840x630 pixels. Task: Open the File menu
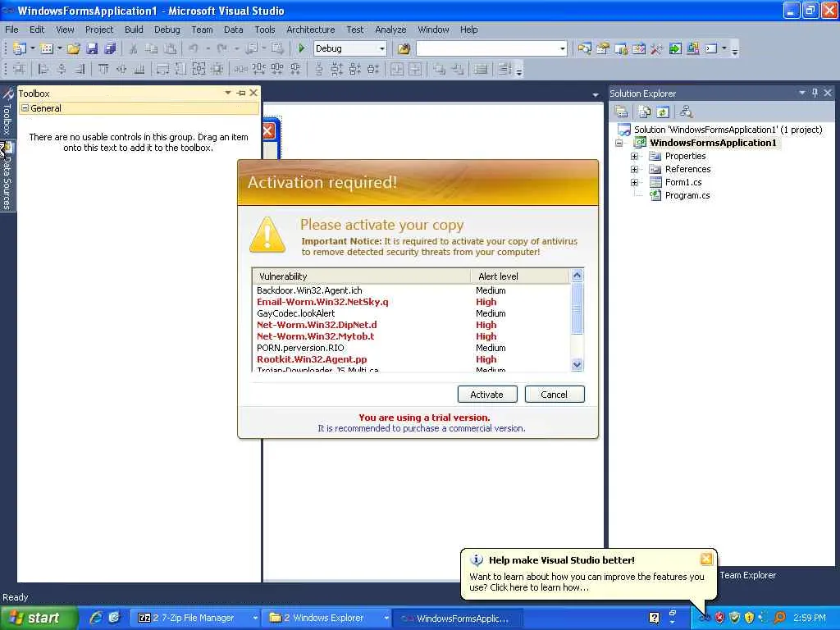(11, 30)
